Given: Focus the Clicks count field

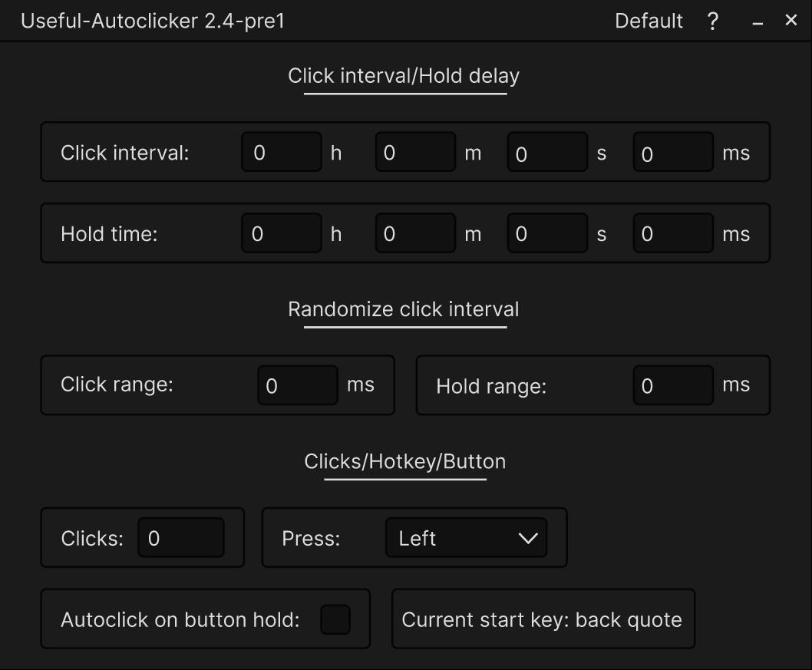Looking at the screenshot, I should (x=180, y=537).
